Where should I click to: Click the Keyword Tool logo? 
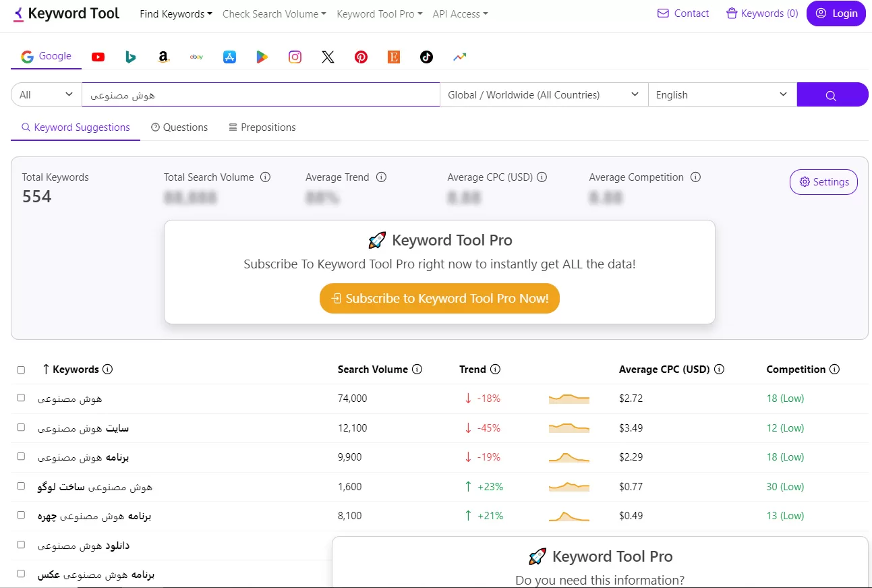(x=66, y=13)
